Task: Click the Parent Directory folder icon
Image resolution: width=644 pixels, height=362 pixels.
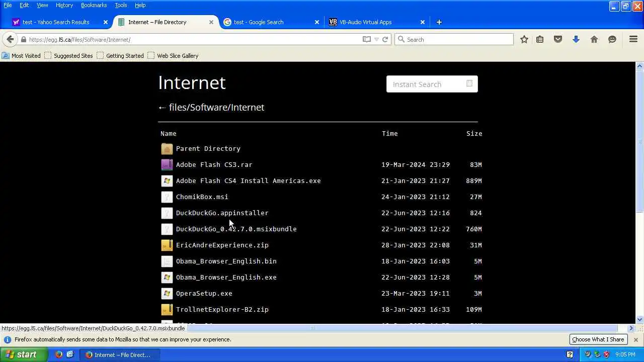Action: 167,148
